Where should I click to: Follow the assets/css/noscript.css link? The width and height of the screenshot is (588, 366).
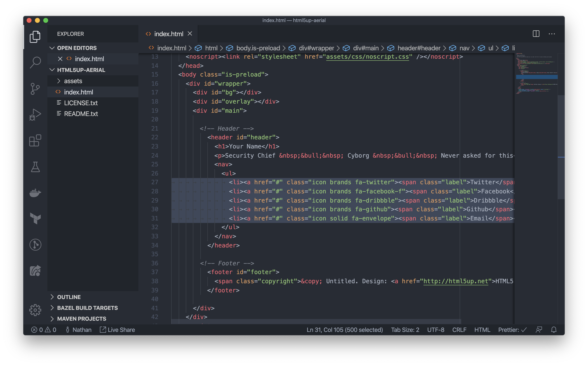pyautogui.click(x=367, y=57)
